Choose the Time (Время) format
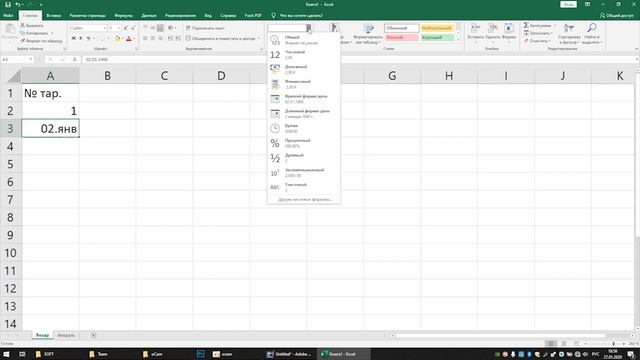The image size is (640, 360). (x=304, y=128)
